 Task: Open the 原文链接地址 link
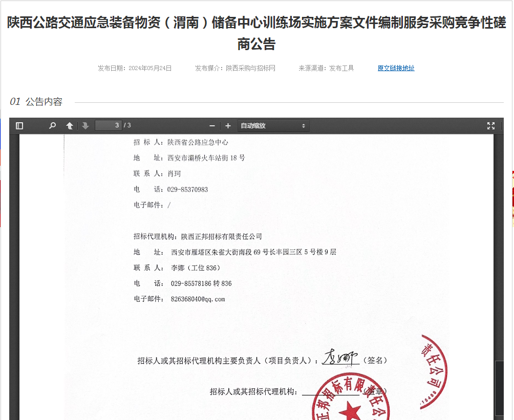click(x=396, y=68)
